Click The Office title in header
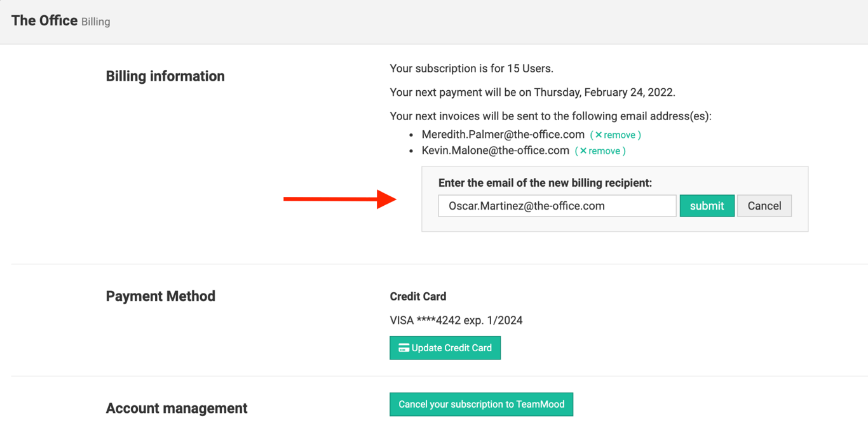The height and width of the screenshot is (437, 868). tap(44, 21)
